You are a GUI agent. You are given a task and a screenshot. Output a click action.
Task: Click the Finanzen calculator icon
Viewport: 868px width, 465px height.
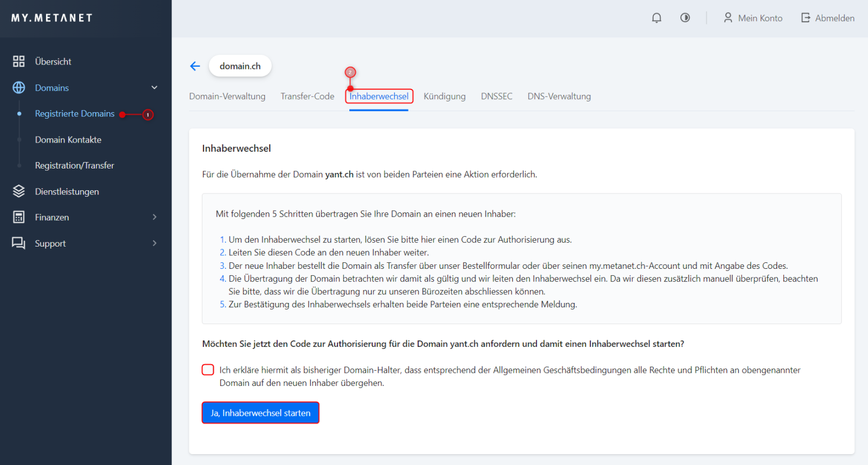19,217
